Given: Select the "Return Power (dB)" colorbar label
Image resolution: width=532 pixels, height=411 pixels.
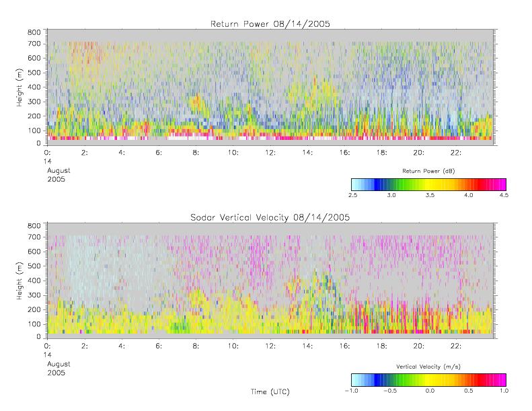Looking at the screenshot, I should coord(428,171).
